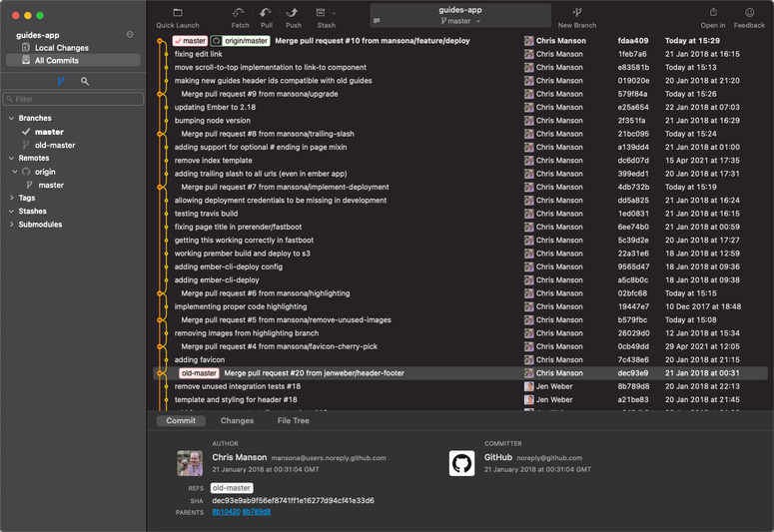This screenshot has height=532, width=774.
Task: Expand the Submodules section
Action: click(x=11, y=225)
